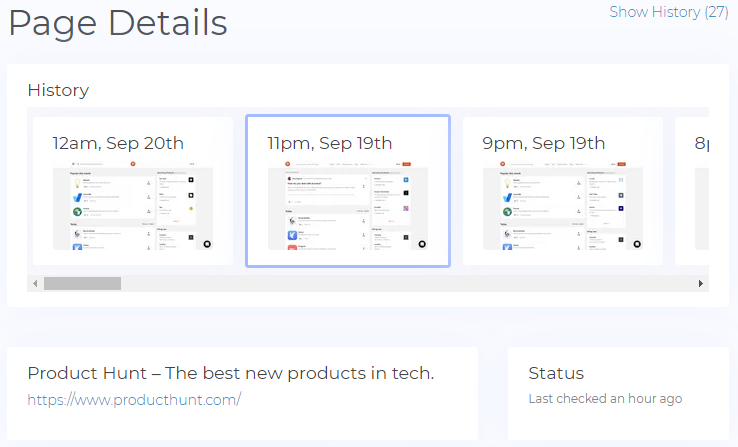Click the Last checked an hour ago status

pos(605,398)
